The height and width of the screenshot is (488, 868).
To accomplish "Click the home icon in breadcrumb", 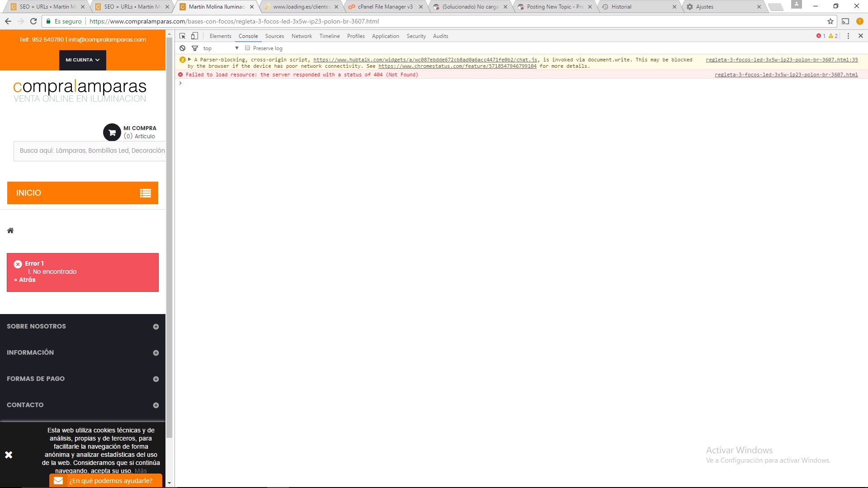I will coord(10,231).
